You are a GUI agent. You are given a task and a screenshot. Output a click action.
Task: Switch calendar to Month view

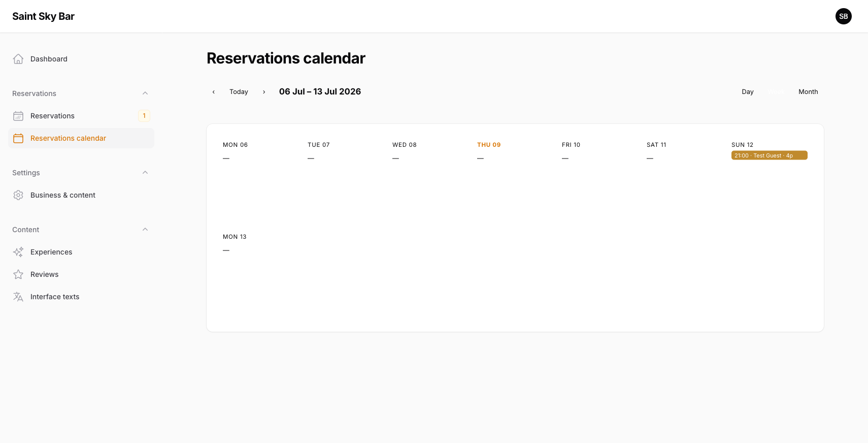[x=808, y=92]
